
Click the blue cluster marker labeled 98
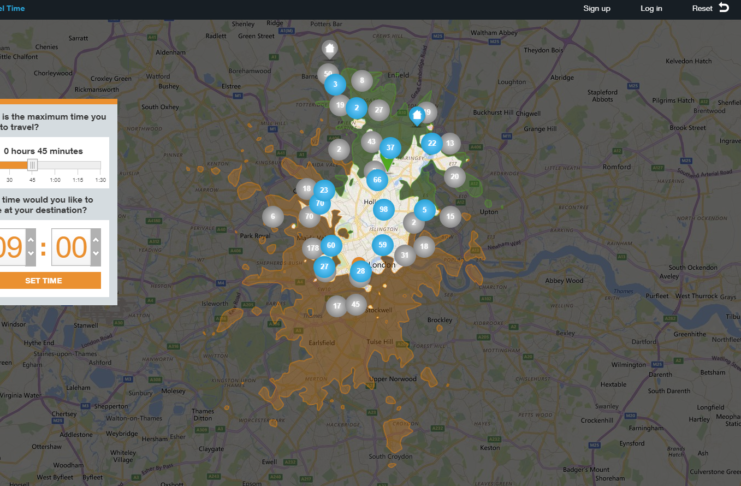(382, 209)
